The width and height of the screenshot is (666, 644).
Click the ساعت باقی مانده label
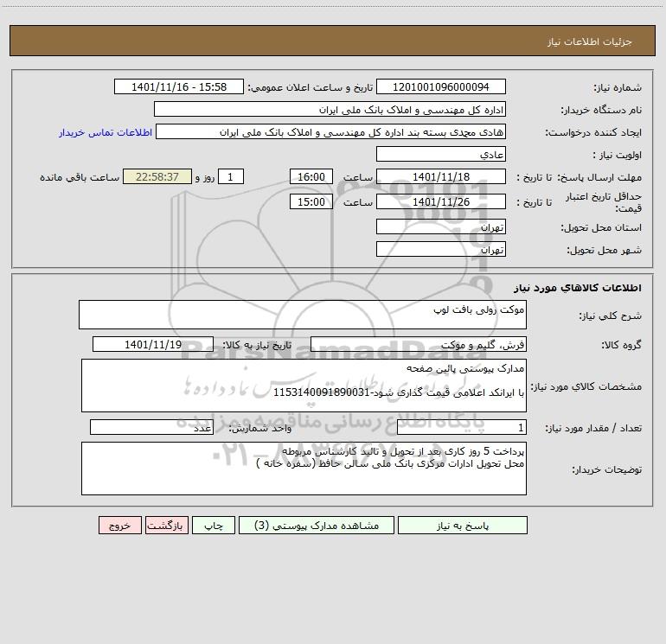(80, 177)
